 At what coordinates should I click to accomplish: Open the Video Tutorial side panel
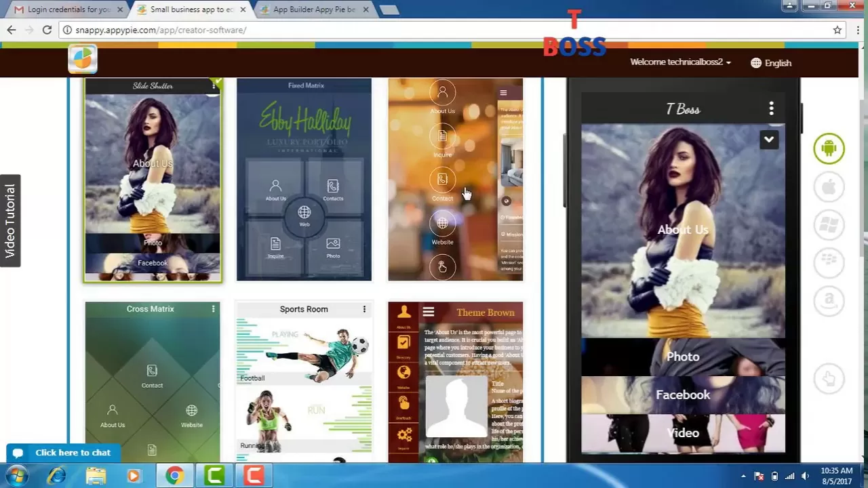[10, 221]
